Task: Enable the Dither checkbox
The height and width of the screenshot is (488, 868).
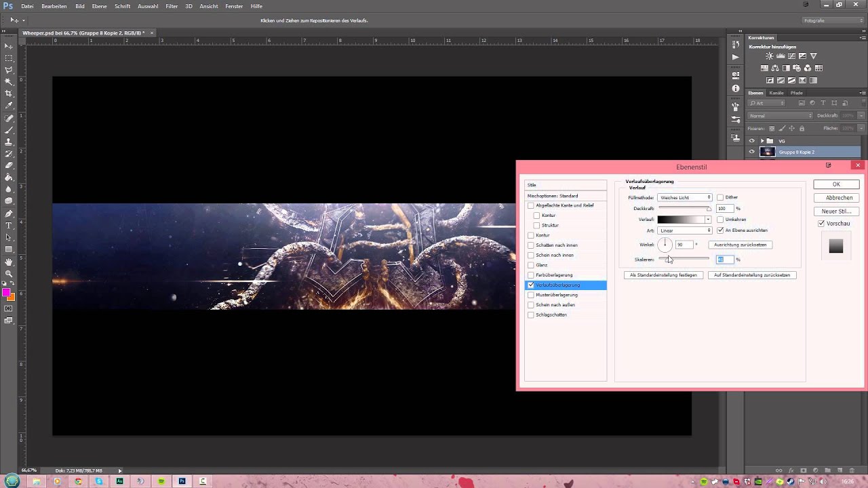Action: pyautogui.click(x=720, y=197)
